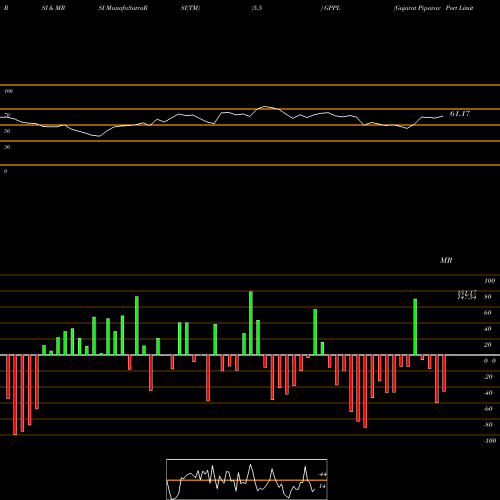Image resolution: width=500 pixels, height=500 pixels.
Task: Click the 14 label in mini chart
Action: pyautogui.click(x=322, y=486)
